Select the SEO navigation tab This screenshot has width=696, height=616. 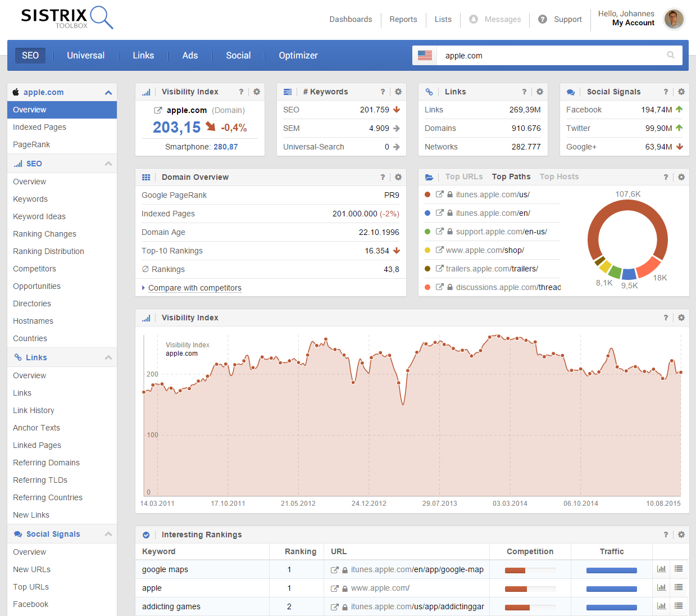point(30,55)
